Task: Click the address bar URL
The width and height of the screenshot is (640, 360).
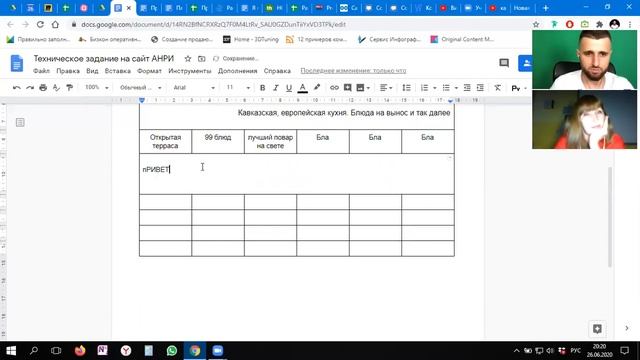Action: tap(213, 24)
